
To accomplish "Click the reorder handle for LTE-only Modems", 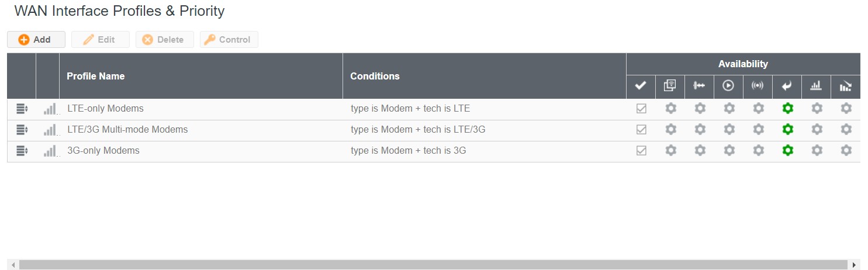I will point(22,109).
